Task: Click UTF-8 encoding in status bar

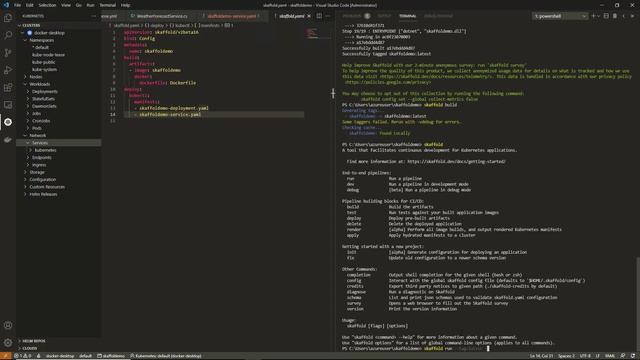Action: (x=585, y=356)
